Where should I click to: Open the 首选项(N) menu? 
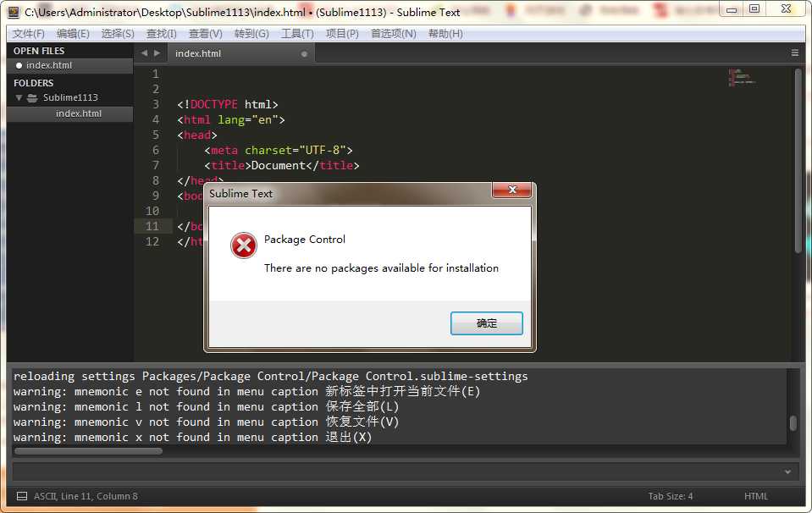coord(393,34)
